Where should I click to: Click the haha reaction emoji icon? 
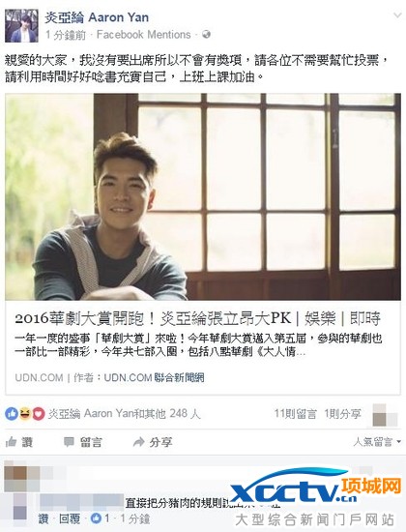click(x=25, y=414)
